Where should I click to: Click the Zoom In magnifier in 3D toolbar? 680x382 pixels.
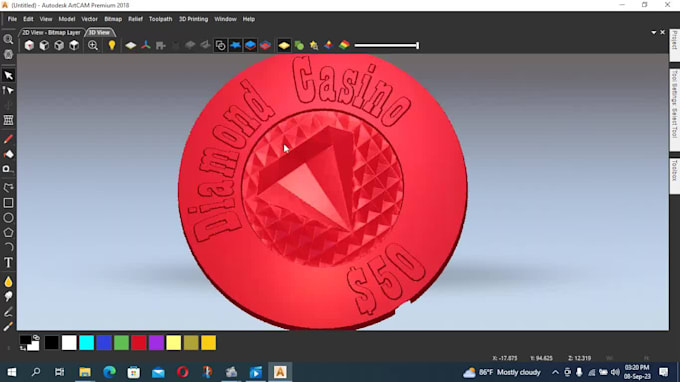[93, 46]
